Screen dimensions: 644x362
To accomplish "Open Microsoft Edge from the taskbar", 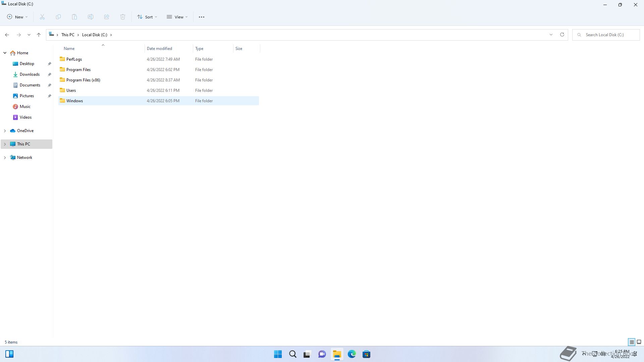I will click(x=352, y=354).
